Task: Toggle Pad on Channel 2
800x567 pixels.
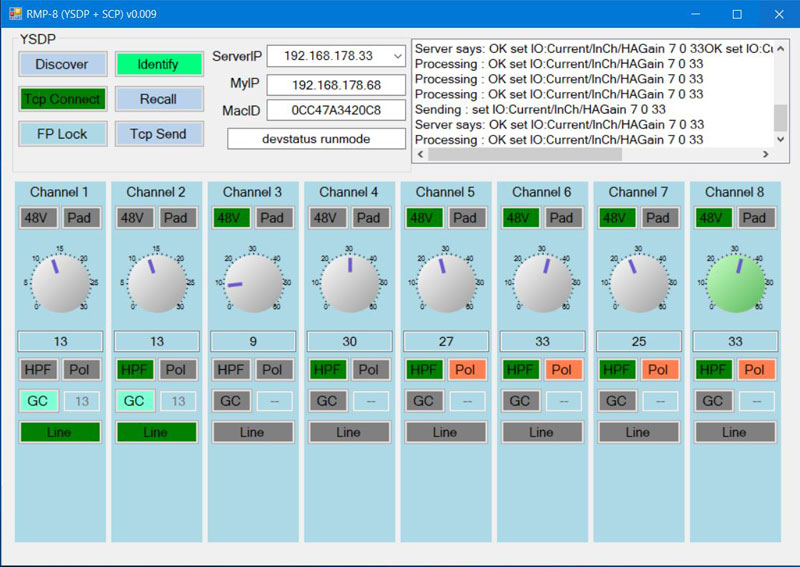Action: pos(178,218)
